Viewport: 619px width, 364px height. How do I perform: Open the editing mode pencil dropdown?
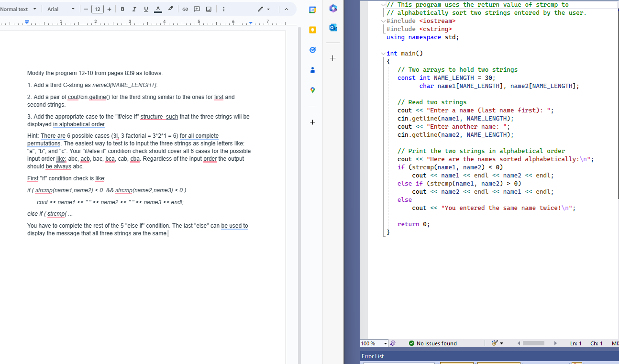[264, 10]
